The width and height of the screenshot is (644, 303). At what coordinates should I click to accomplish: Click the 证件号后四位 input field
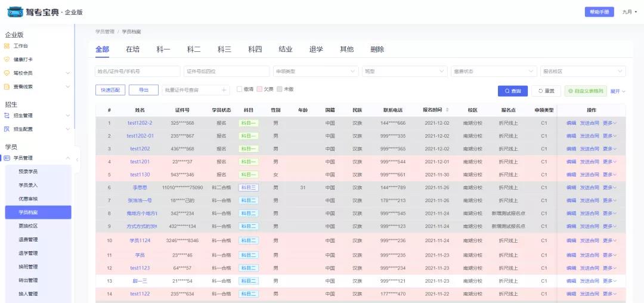point(227,71)
